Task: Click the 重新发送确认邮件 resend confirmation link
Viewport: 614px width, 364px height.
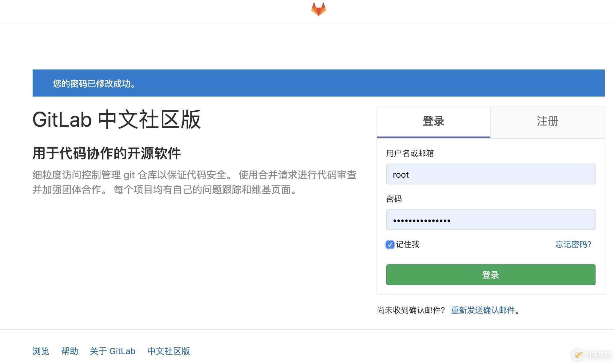Action: click(484, 311)
